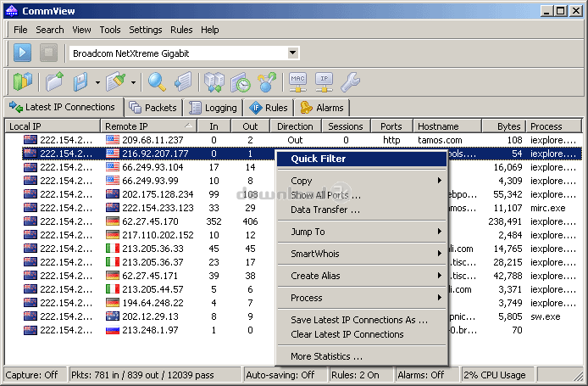Click the green binders icon in the toolbar
588x386 pixels.
[23, 81]
